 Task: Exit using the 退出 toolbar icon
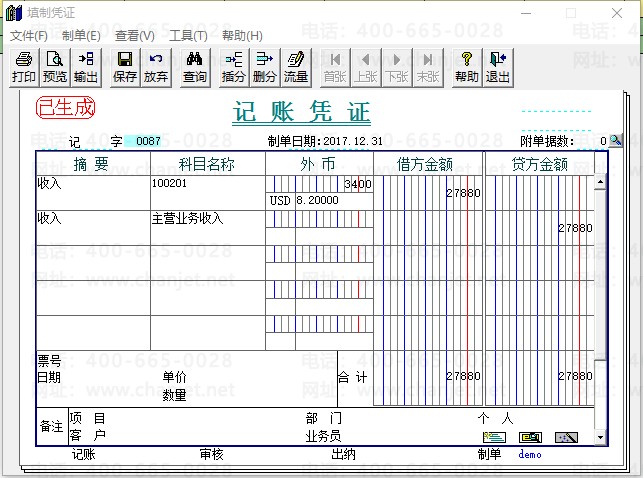pyautogui.click(x=497, y=67)
